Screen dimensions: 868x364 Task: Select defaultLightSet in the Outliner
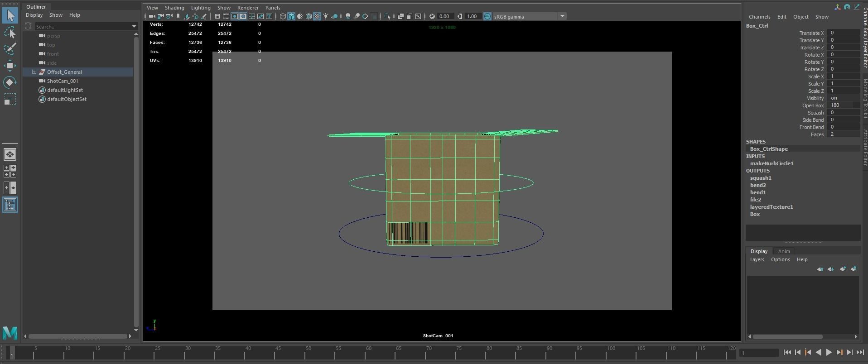coord(65,90)
